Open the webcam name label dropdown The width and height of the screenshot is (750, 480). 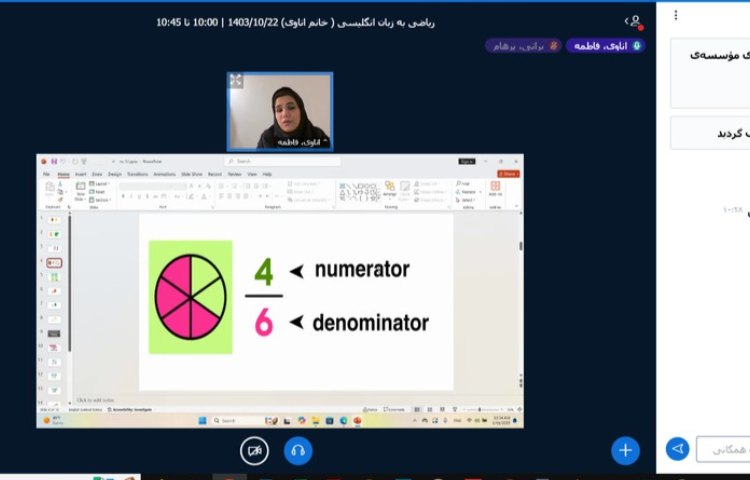(x=294, y=142)
